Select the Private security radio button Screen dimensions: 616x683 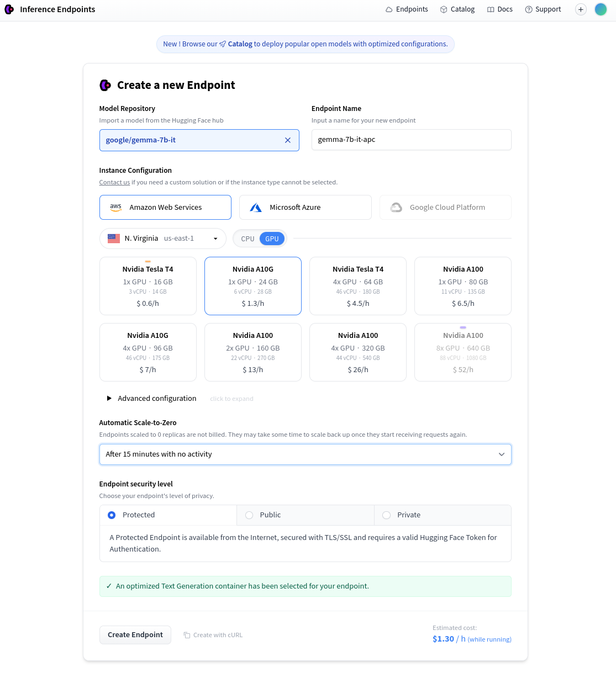(x=387, y=515)
